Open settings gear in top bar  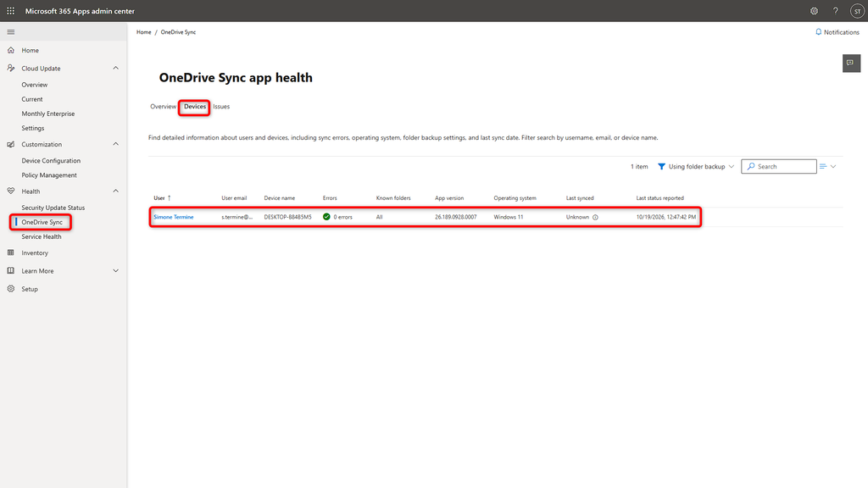tap(814, 11)
